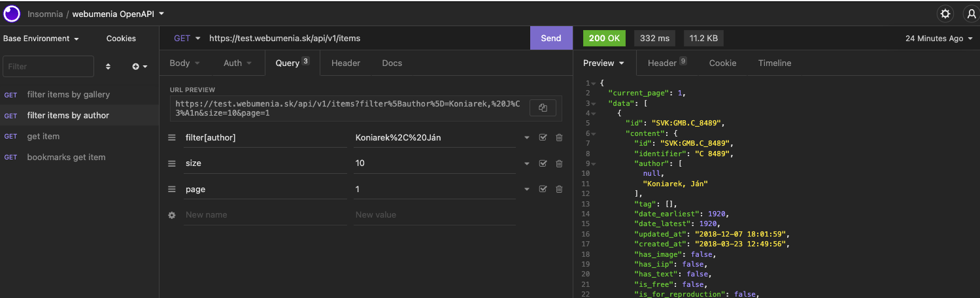This screenshot has height=298, width=980.
Task: Open the Body type dropdown tab
Action: coord(184,63)
